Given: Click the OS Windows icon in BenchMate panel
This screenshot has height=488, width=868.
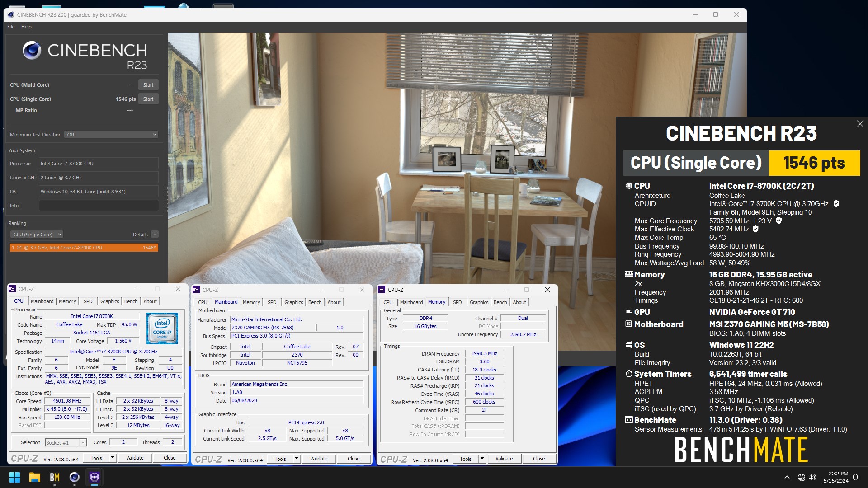Looking at the screenshot, I should click(x=628, y=344).
